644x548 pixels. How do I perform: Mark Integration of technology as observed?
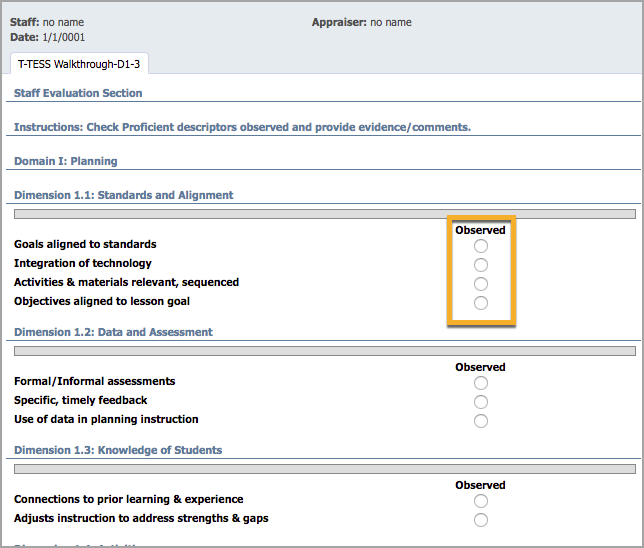click(481, 265)
